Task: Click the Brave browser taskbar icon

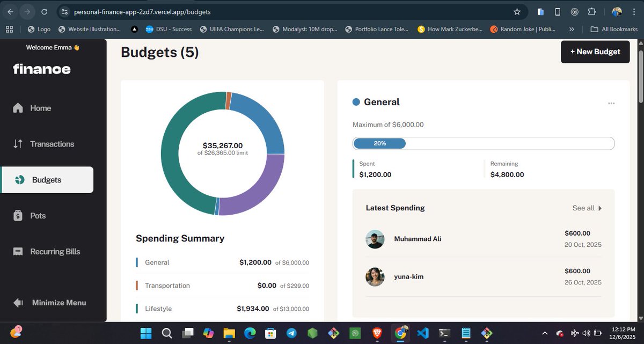Action: click(x=377, y=333)
